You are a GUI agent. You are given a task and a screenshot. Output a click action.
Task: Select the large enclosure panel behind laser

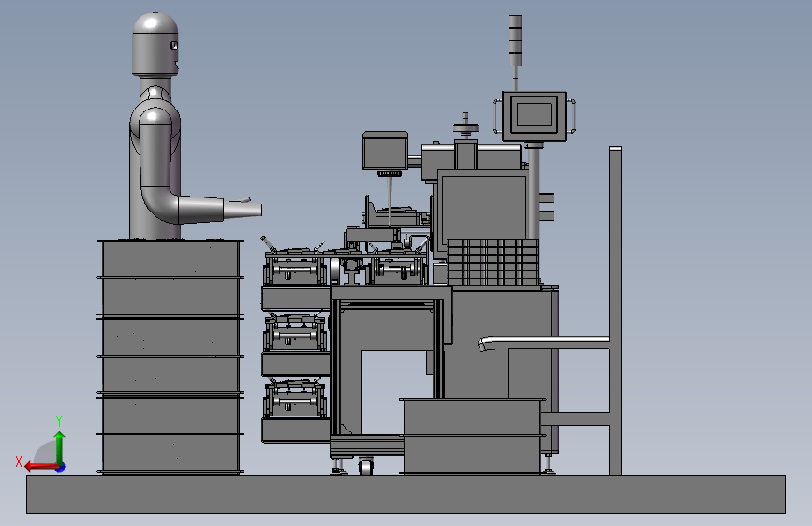(x=482, y=208)
